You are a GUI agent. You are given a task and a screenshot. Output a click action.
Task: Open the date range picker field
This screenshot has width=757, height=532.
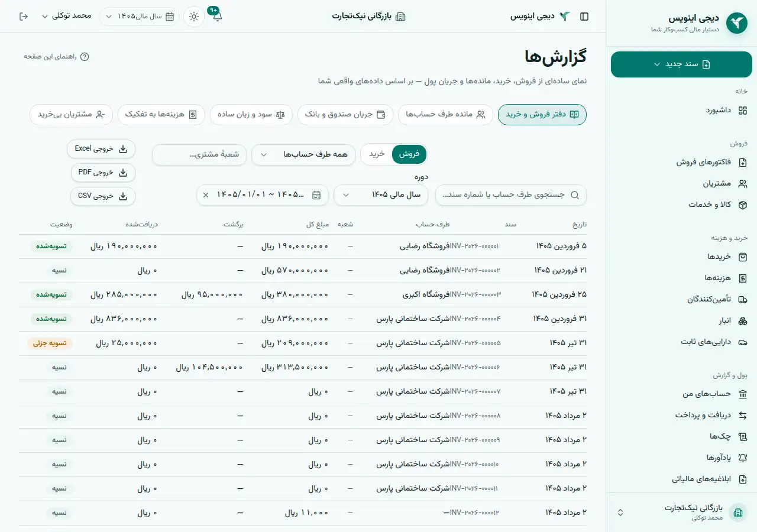[x=263, y=194]
